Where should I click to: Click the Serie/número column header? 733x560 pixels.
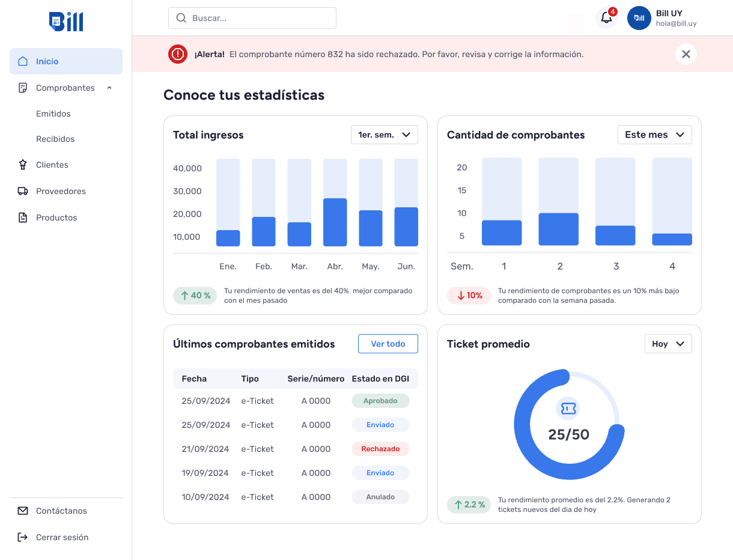click(x=316, y=379)
